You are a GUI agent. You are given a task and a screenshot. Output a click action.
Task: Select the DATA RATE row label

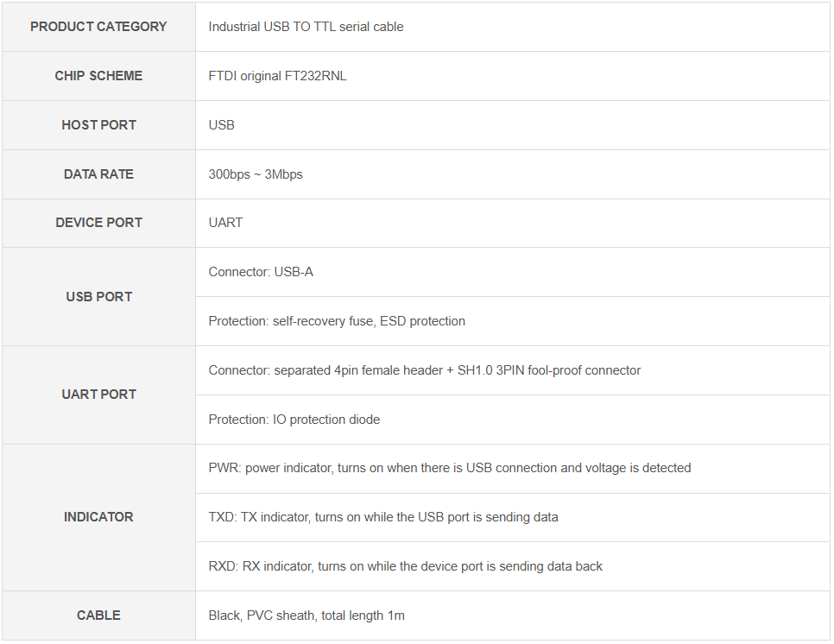[x=98, y=174]
